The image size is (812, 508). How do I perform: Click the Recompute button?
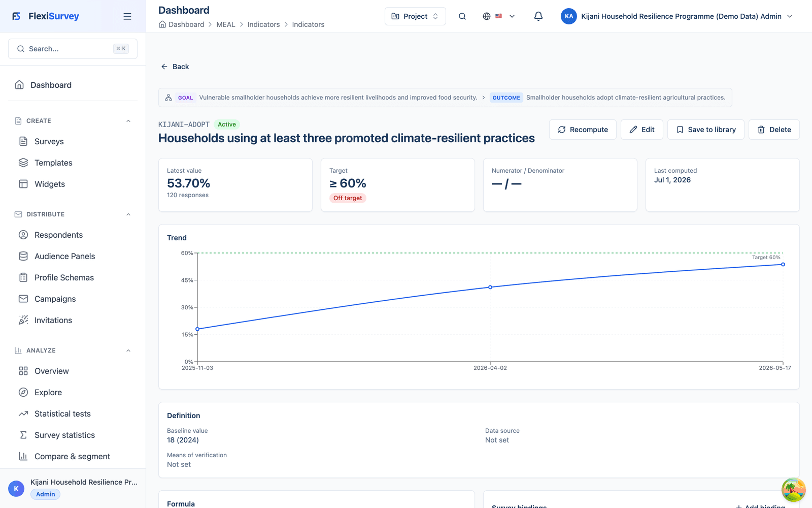tap(583, 130)
